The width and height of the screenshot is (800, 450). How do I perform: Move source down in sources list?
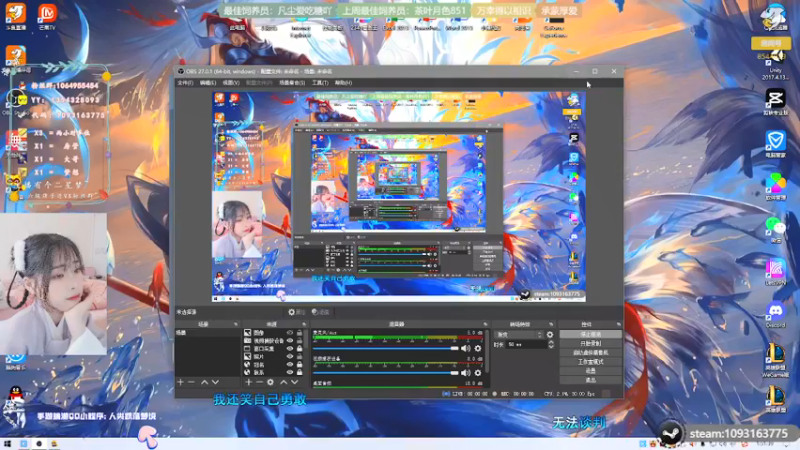pyautogui.click(x=294, y=382)
